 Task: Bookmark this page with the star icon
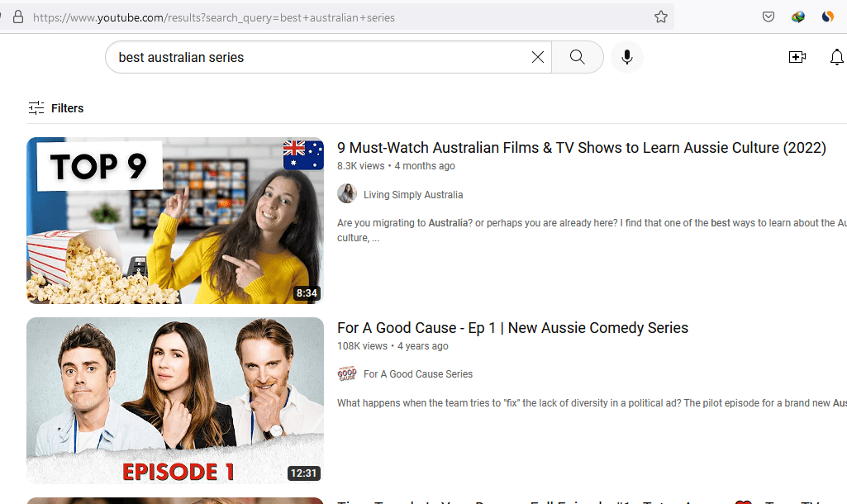(x=660, y=17)
